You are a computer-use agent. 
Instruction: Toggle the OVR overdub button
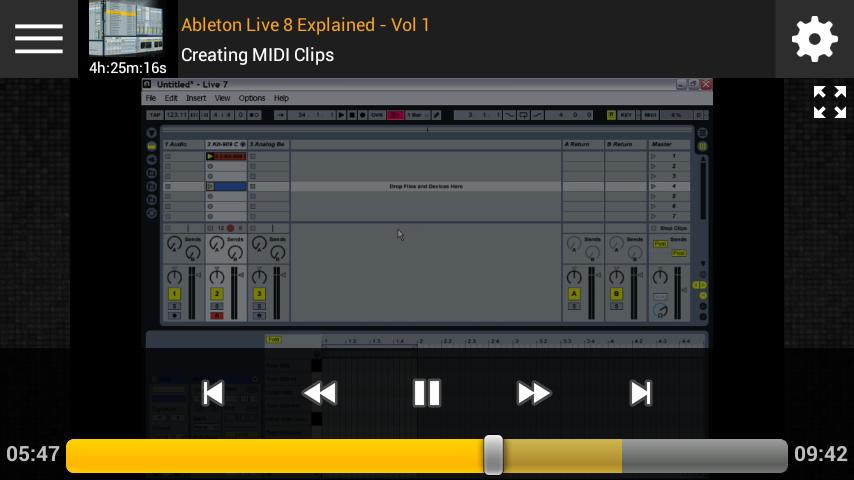(377, 115)
